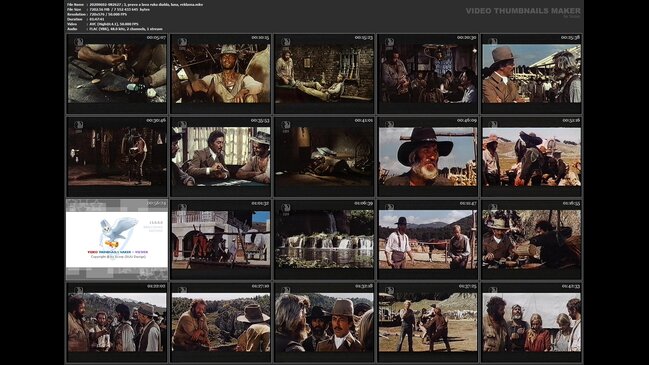Select the 00:41:01 dark room thumbnail

pos(324,156)
